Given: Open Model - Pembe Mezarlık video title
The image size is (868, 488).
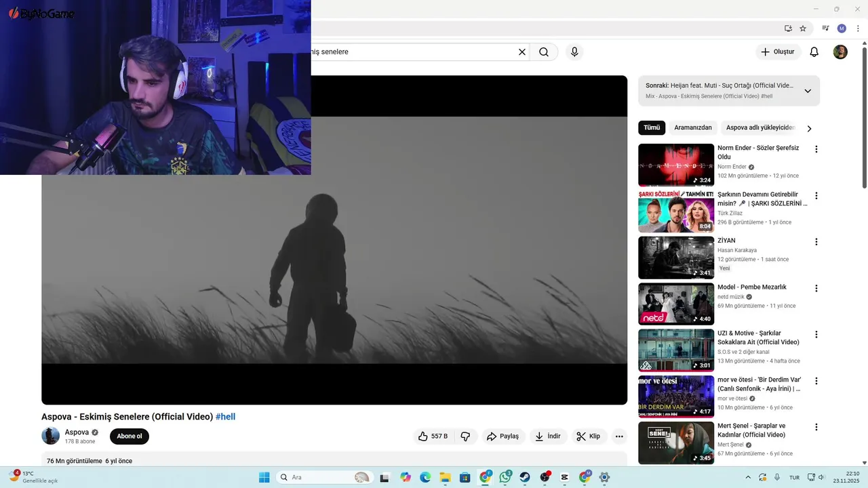Looking at the screenshot, I should 752,287.
